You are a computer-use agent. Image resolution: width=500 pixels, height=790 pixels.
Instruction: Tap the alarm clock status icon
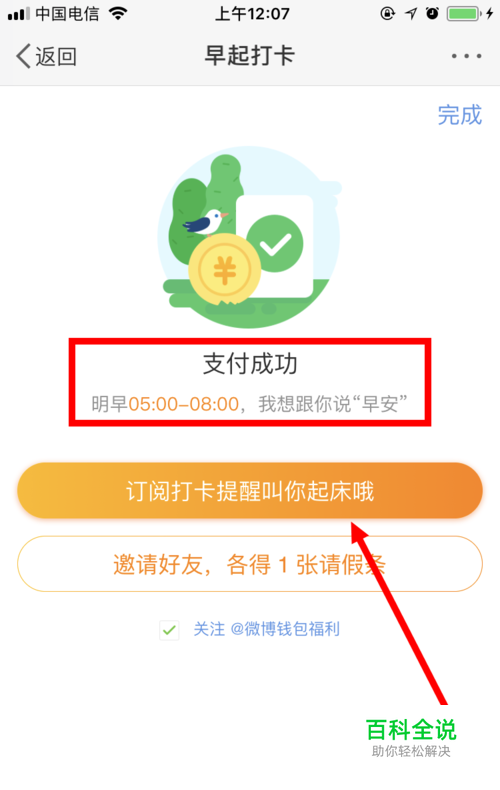[432, 13]
